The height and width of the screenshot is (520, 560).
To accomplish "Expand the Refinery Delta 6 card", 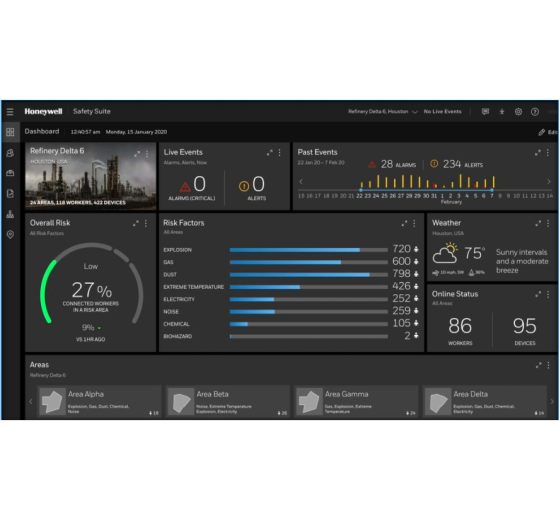I will [x=137, y=154].
